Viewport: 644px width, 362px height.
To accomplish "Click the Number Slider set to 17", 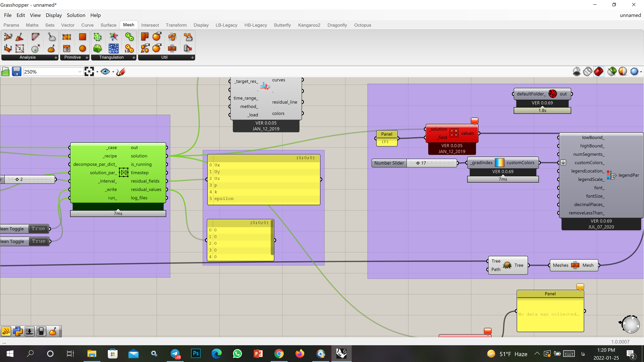I will click(x=415, y=163).
